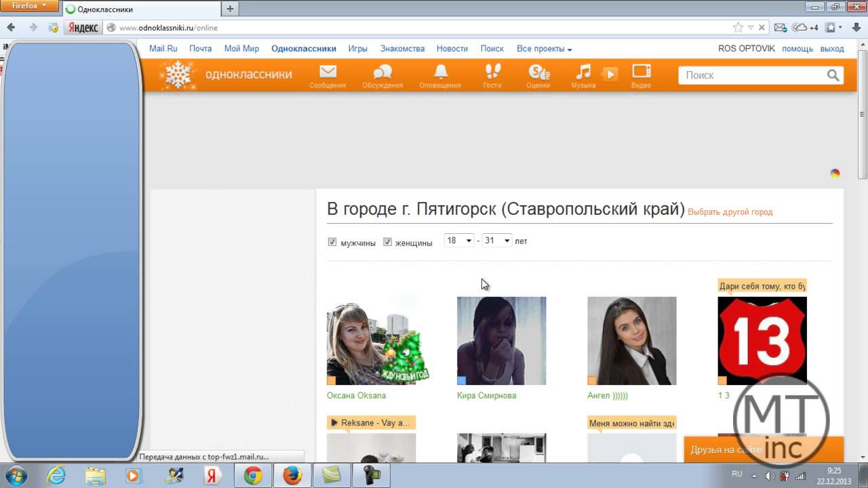
Task: Open maximum age dropdown showing 31
Action: coord(497,241)
